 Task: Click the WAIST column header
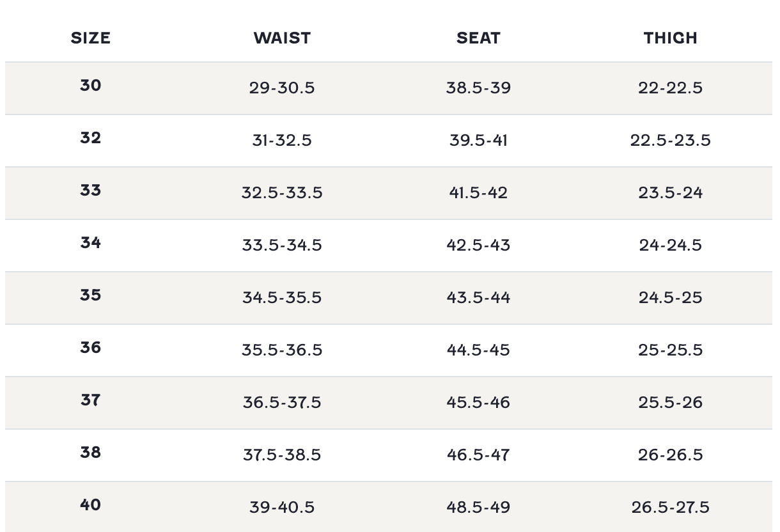click(282, 38)
